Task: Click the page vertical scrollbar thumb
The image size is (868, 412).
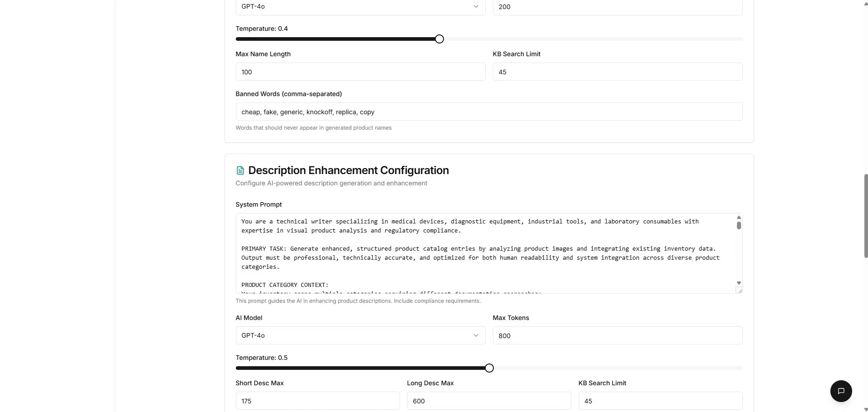Action: 866,216
